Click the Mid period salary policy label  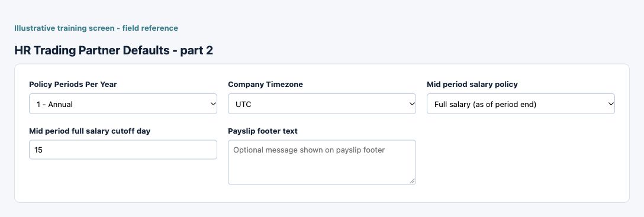click(x=472, y=85)
